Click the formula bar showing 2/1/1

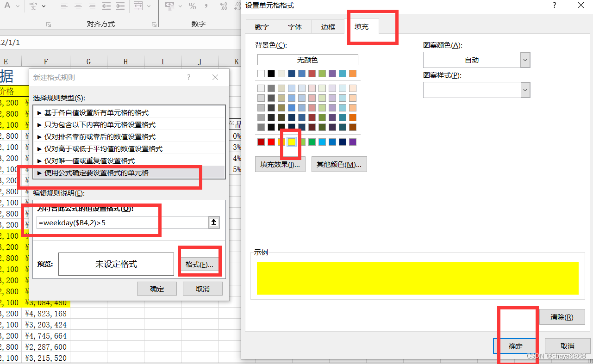pyautogui.click(x=120, y=42)
